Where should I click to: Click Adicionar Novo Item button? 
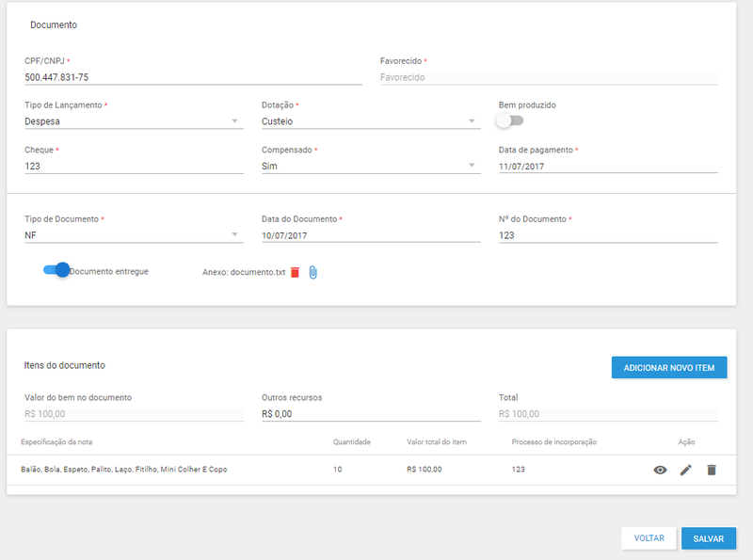pos(669,368)
